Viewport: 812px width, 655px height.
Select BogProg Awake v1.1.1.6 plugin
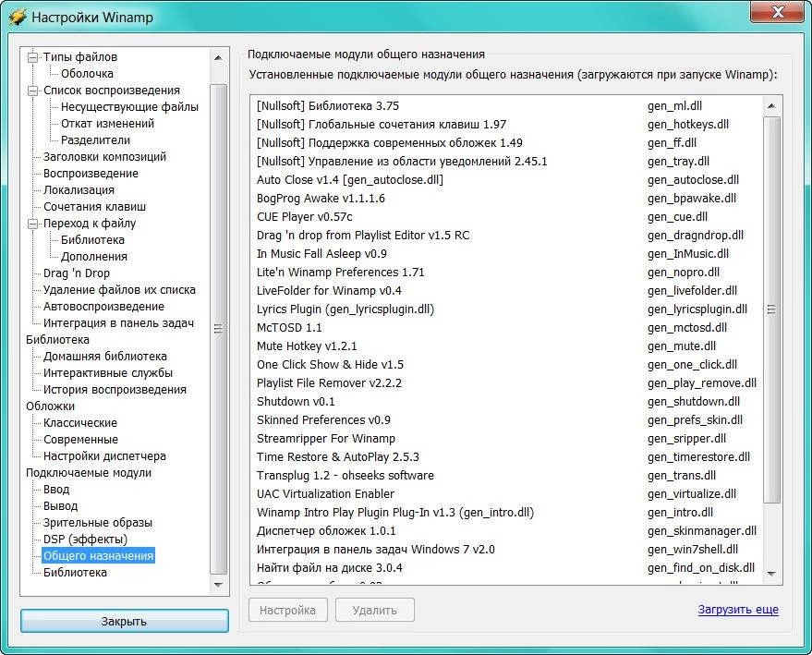point(506,199)
